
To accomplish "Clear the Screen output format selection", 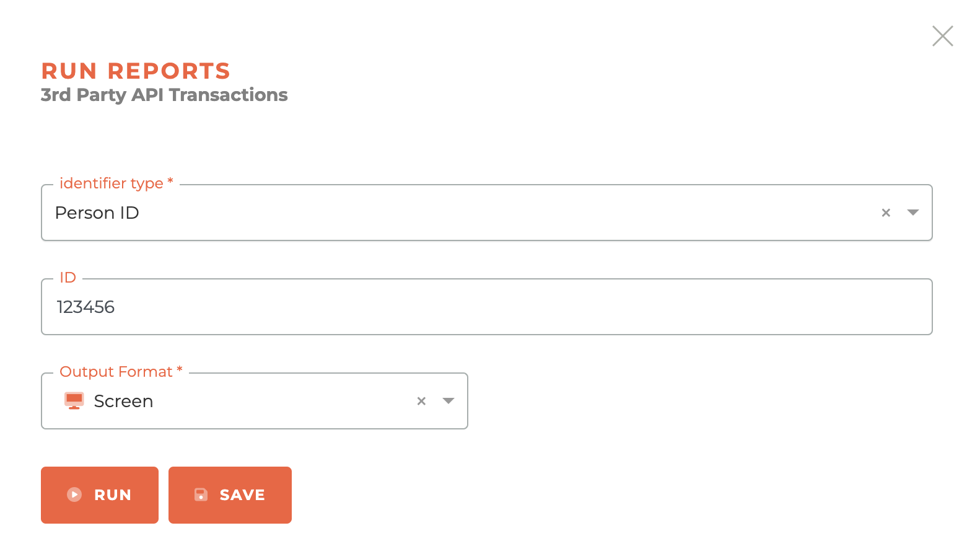I will point(421,401).
